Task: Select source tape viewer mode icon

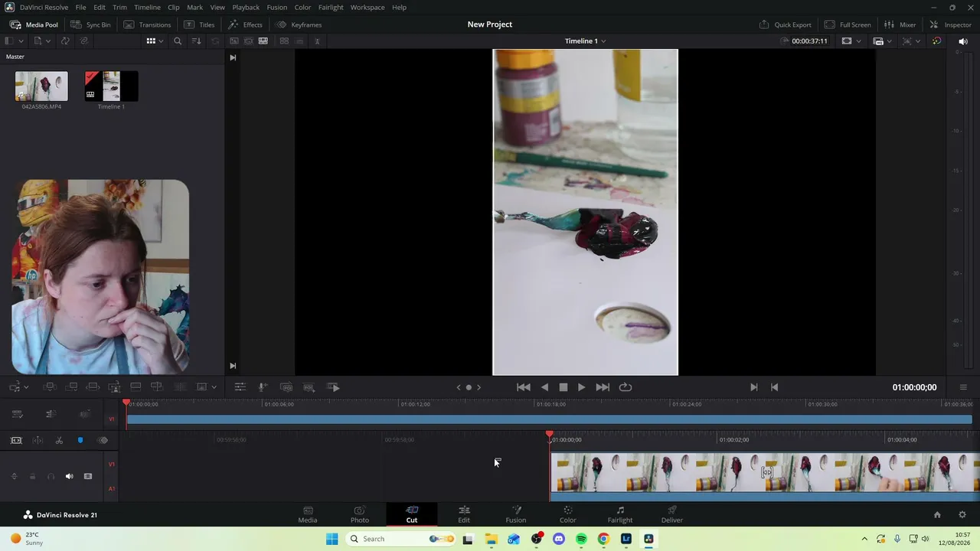Action: [248, 41]
